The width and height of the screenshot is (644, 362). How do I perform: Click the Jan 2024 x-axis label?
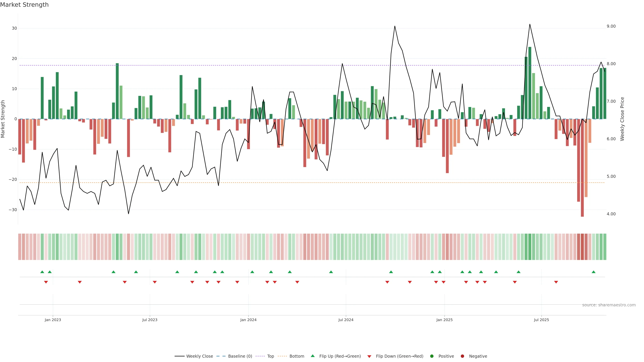coord(248,320)
